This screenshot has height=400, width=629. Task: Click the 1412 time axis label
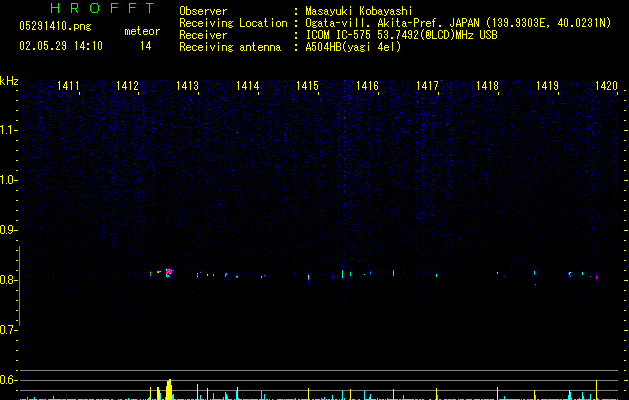(127, 86)
